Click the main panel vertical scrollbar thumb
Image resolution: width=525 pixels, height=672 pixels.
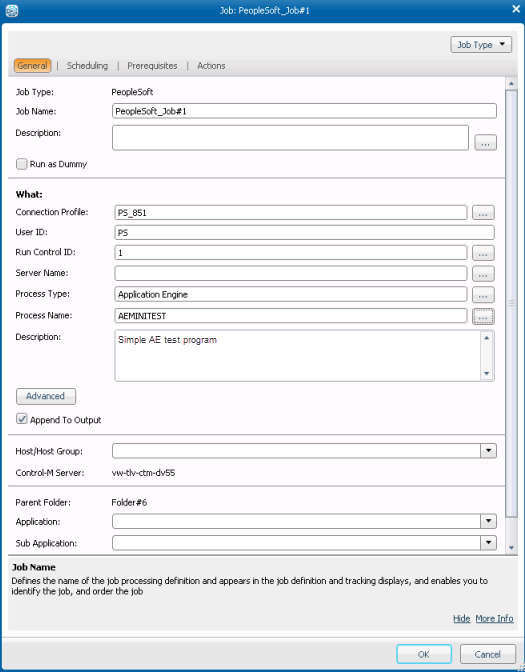511,303
